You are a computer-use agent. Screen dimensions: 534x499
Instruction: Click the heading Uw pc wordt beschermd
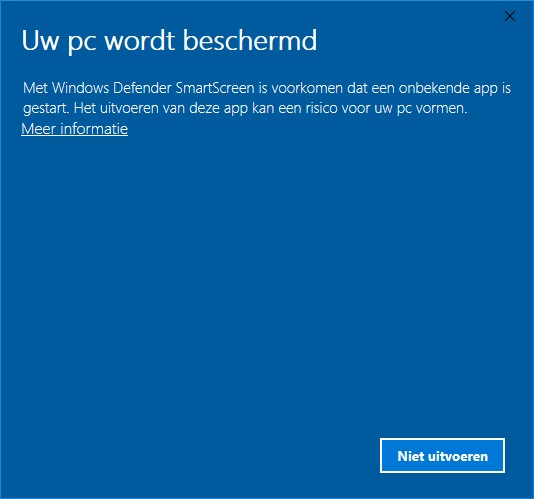tap(169, 41)
